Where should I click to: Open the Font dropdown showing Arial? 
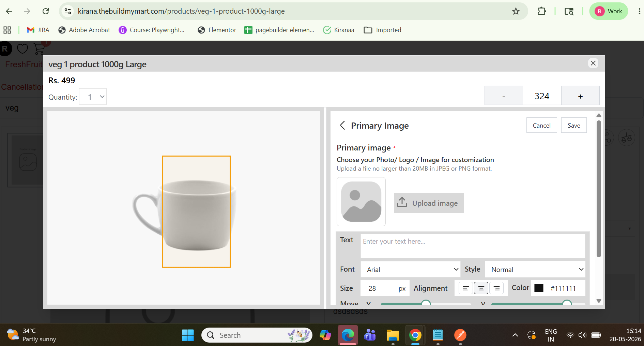pos(411,269)
